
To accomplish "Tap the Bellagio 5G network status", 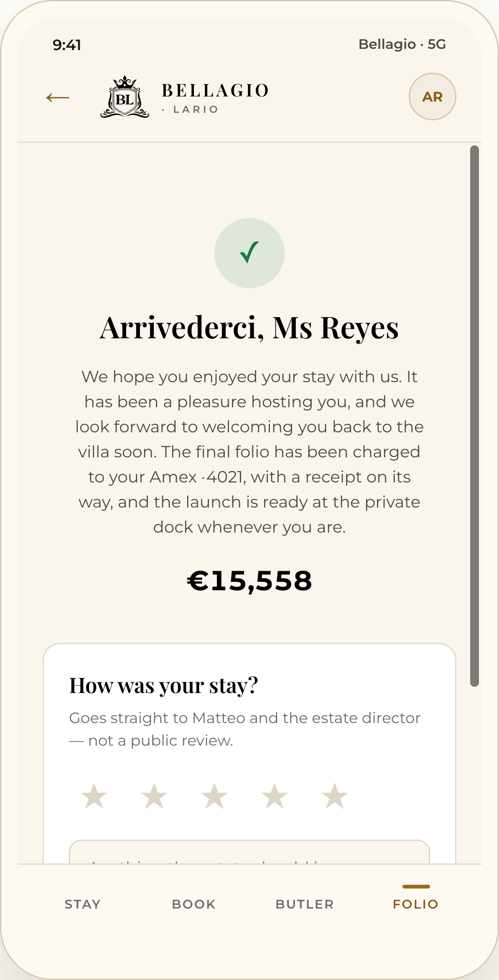I will click(402, 44).
